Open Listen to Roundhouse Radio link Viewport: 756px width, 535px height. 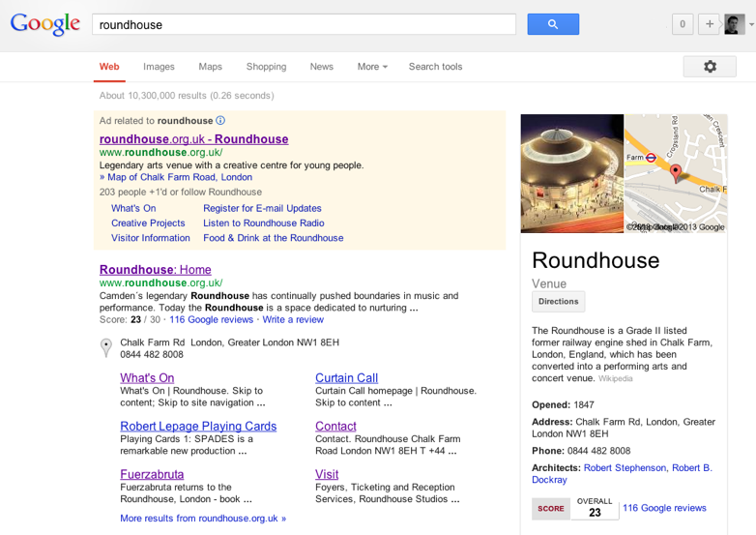pos(264,223)
